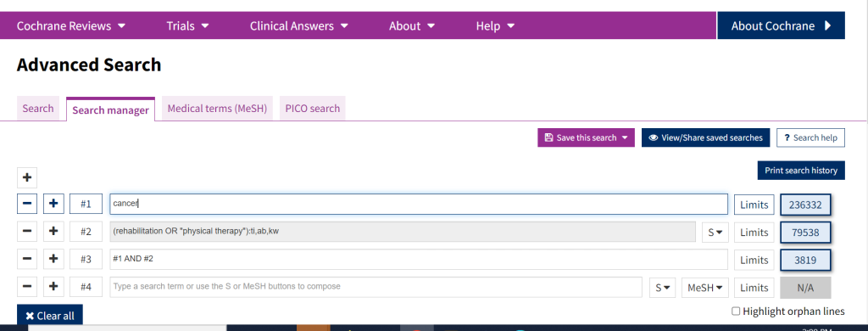Screen dimensions: 868x331
Task: Open the Clinical Answers menu
Action: click(x=299, y=26)
